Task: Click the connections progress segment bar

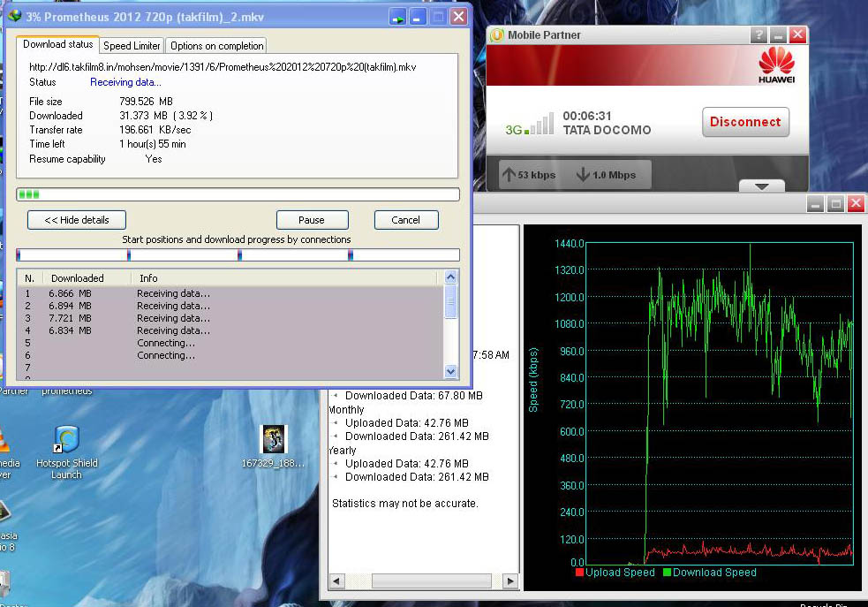Action: tap(238, 254)
